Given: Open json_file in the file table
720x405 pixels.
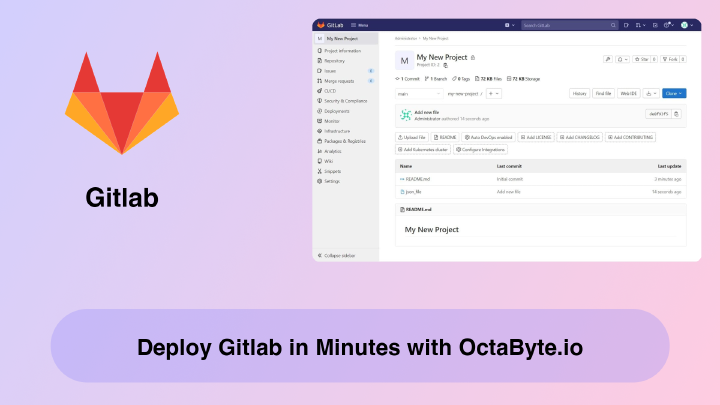Looking at the screenshot, I should (413, 192).
